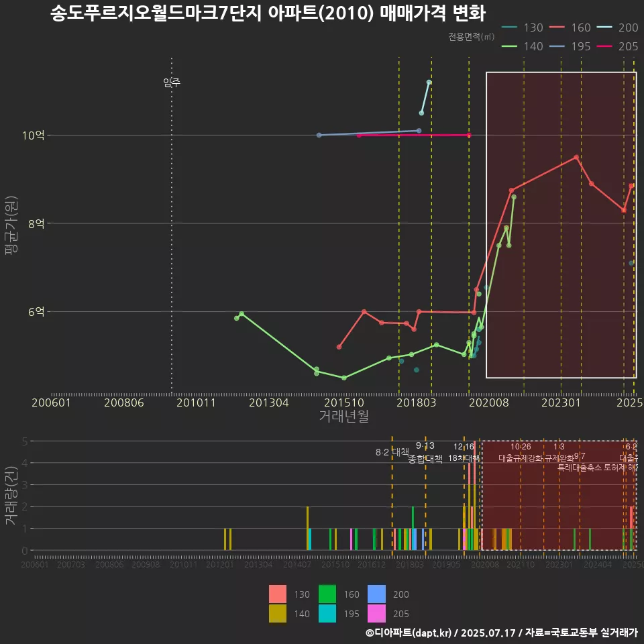Image resolution: width=644 pixels, height=644 pixels.
Task: Click the 9·13 종합대책 policy annotation
Action: tap(425, 452)
